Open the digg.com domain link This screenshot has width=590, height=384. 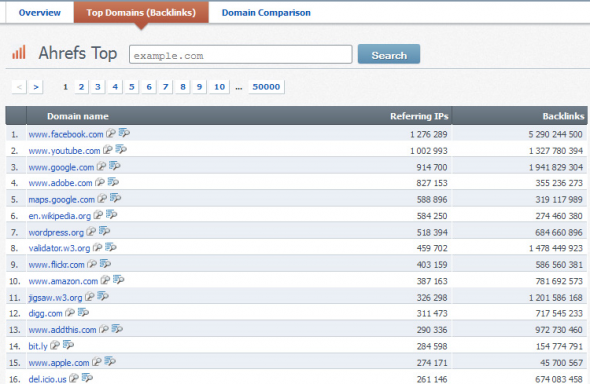46,314
